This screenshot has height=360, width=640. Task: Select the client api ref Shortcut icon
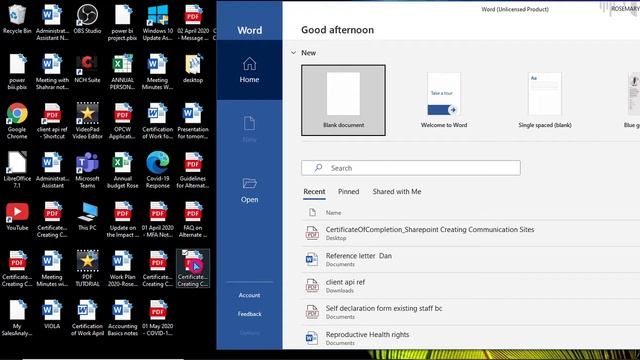click(x=52, y=121)
